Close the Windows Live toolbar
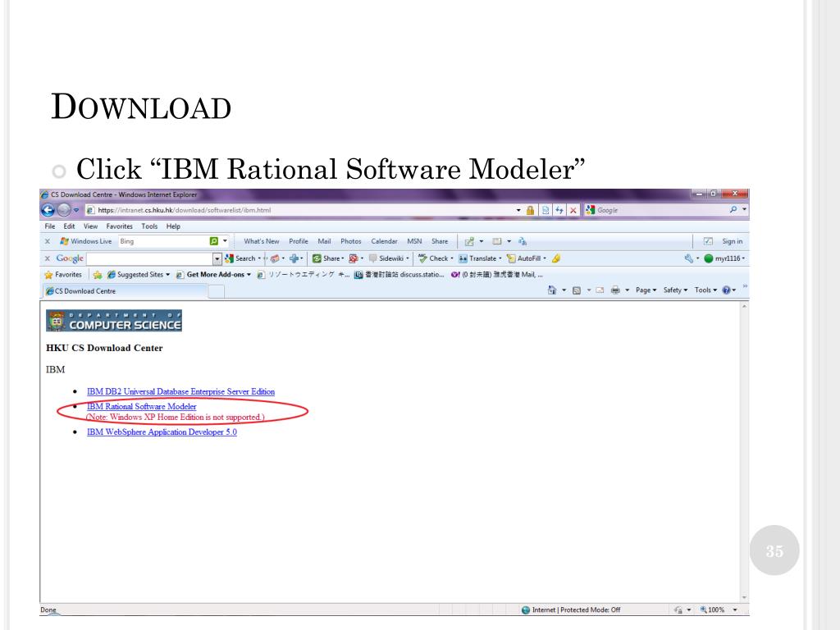Viewport: 840px width, 630px height. 47,241
